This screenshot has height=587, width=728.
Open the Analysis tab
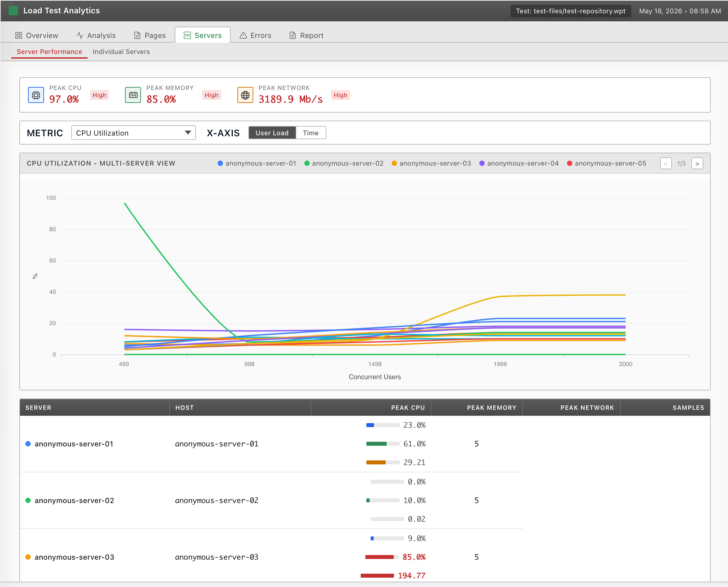[x=96, y=36]
